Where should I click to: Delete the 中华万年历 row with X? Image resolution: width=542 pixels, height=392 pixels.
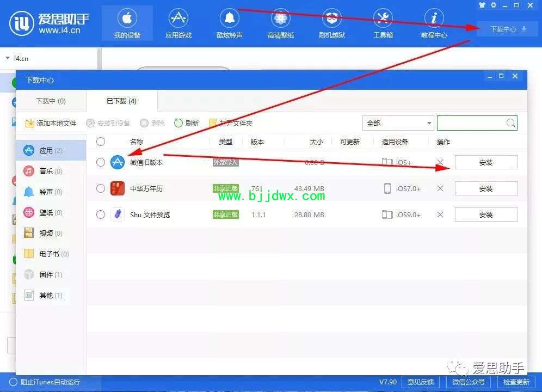click(x=440, y=188)
